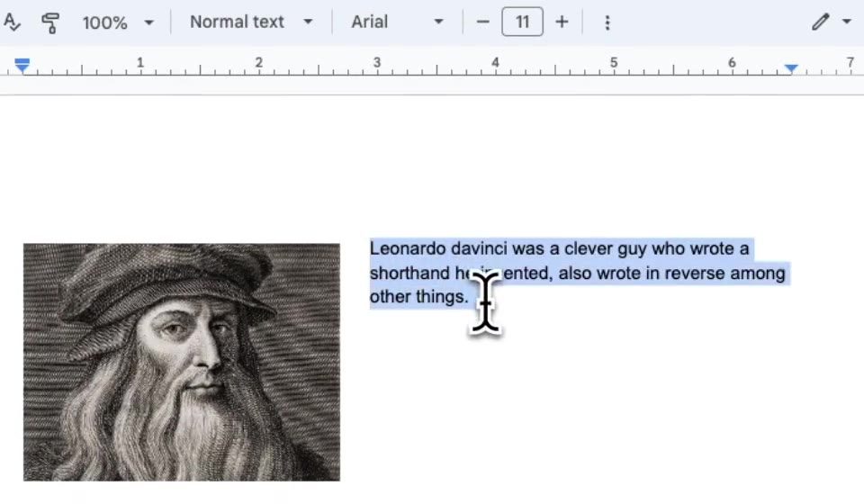Decrease font size with minus button
This screenshot has width=864, height=504.
pyautogui.click(x=482, y=22)
